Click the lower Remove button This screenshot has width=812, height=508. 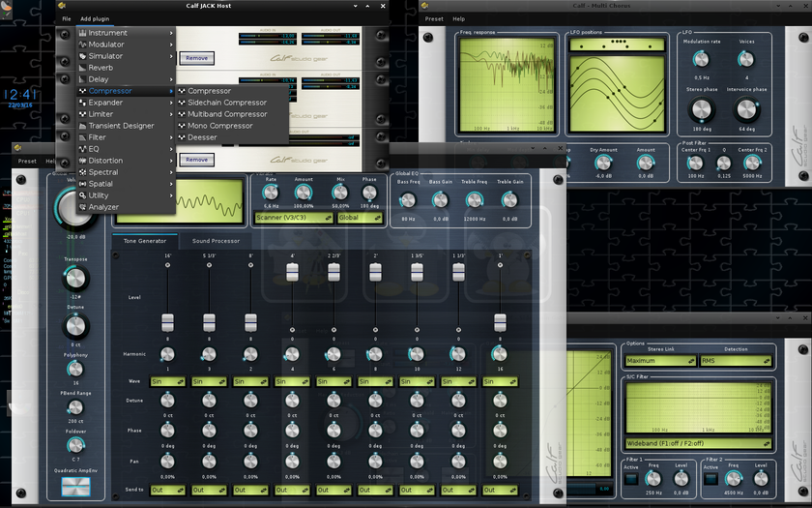point(197,160)
